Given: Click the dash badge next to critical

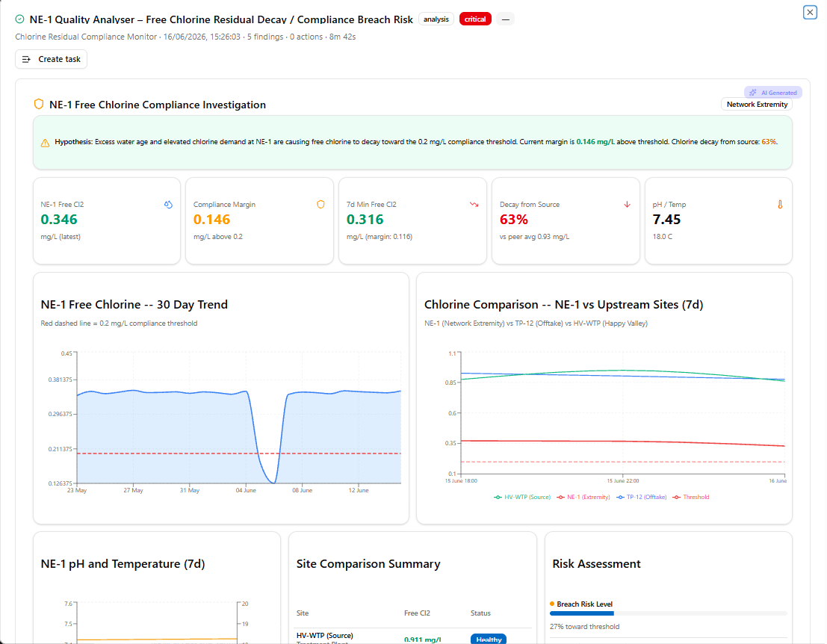Looking at the screenshot, I should click(x=505, y=19).
